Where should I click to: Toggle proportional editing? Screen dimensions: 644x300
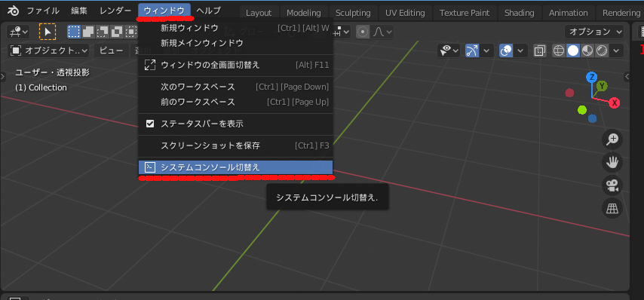tap(363, 32)
